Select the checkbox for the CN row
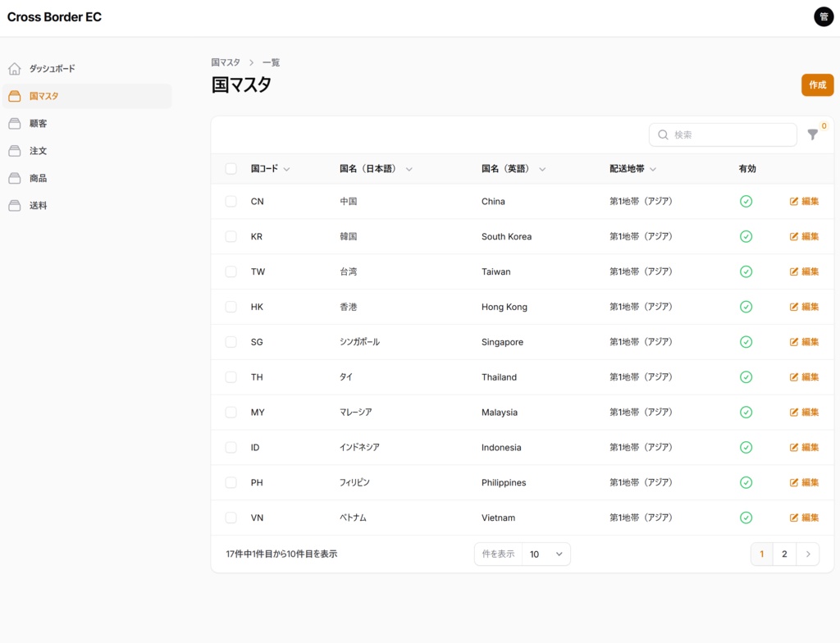 coord(231,201)
